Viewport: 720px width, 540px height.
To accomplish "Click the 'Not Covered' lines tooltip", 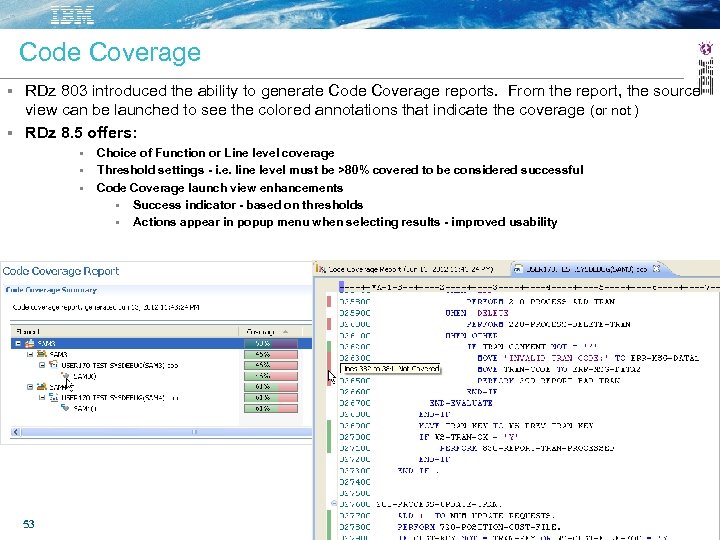I will 390,368.
